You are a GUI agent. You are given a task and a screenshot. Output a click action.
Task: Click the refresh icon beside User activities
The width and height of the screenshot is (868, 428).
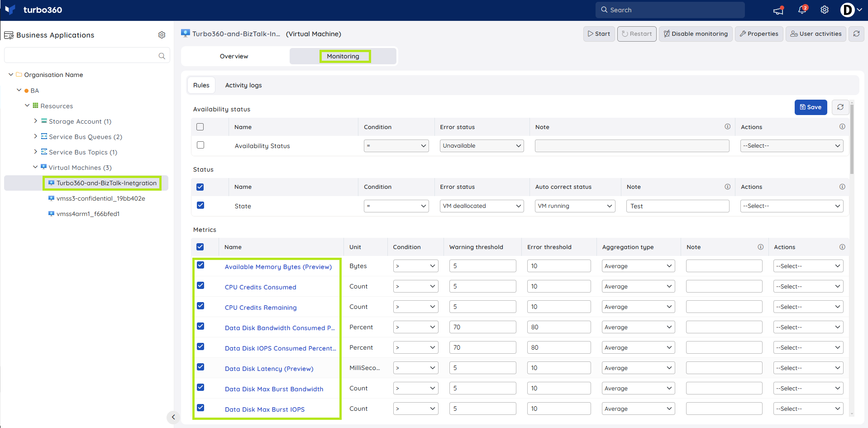coord(856,34)
